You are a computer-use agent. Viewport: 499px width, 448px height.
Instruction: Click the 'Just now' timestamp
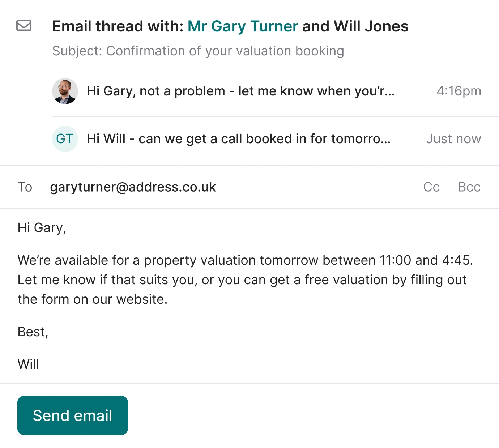[x=453, y=139]
